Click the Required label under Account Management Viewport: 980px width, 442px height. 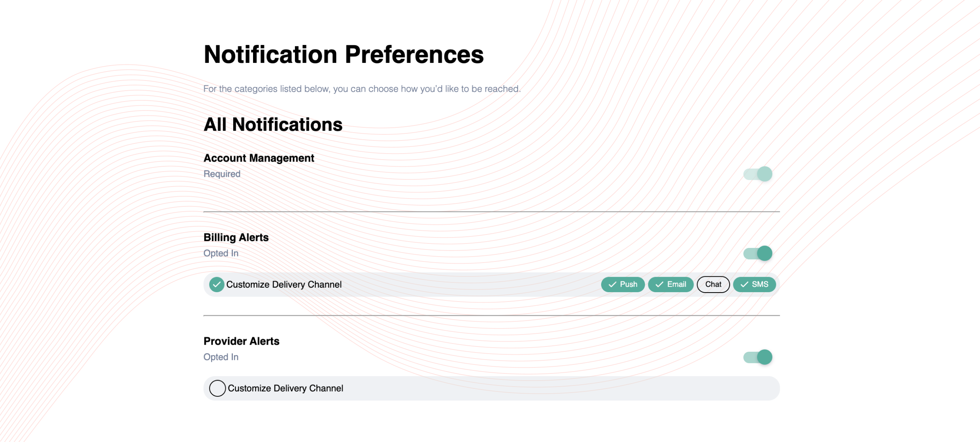coord(222,174)
